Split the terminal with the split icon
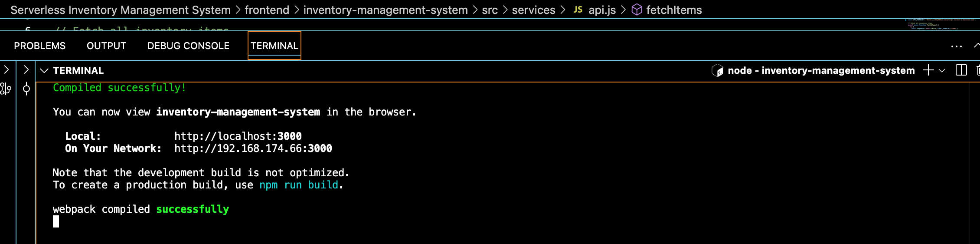This screenshot has height=244, width=980. click(x=961, y=70)
